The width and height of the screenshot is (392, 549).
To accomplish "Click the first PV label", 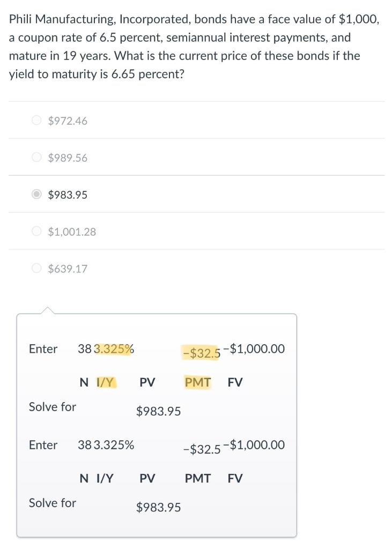I will pyautogui.click(x=147, y=382).
